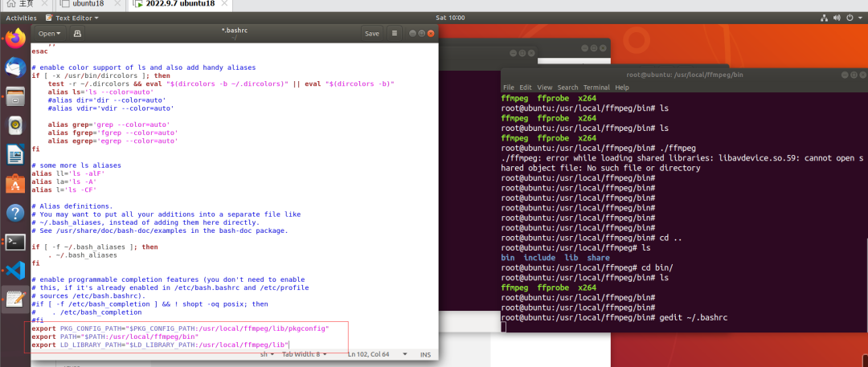Click the new document icon beside Open
868x367 pixels.
click(77, 34)
